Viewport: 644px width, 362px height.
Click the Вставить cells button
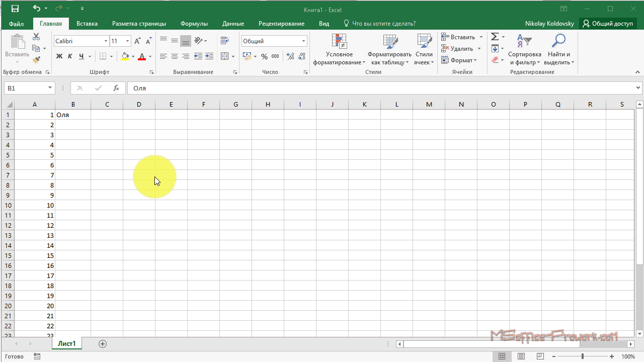click(x=458, y=37)
